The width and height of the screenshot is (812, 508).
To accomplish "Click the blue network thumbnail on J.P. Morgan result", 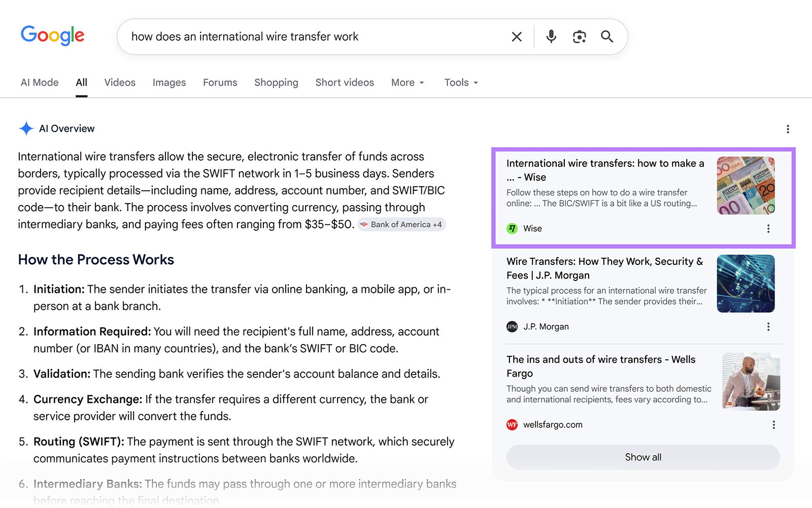I will pyautogui.click(x=746, y=284).
